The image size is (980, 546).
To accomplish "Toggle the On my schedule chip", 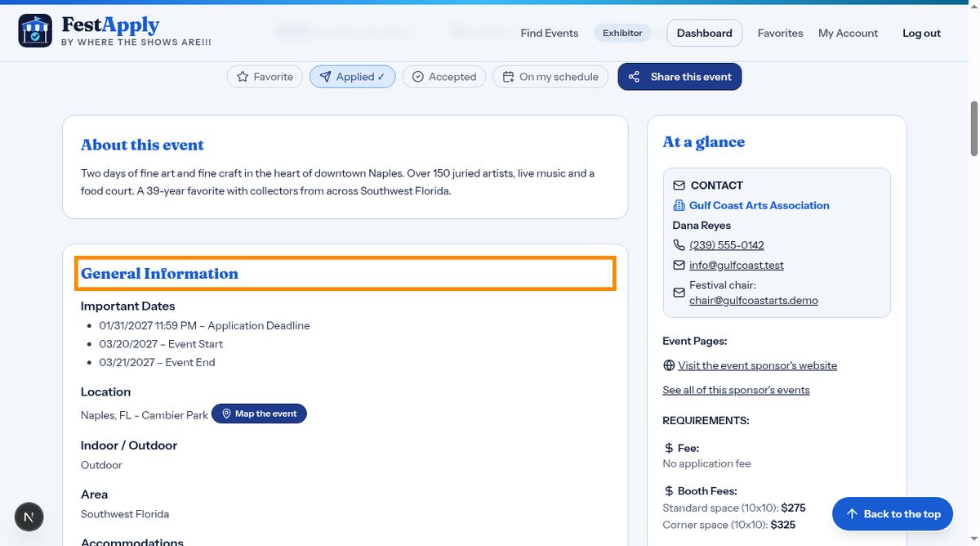I will pos(550,77).
